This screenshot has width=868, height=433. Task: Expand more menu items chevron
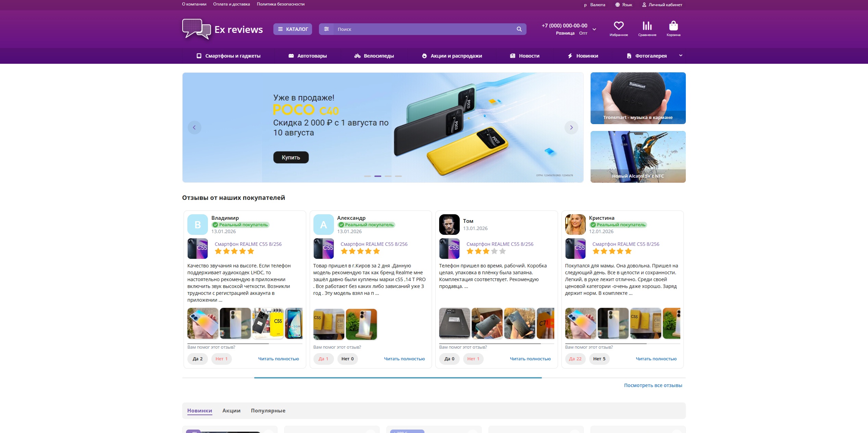(681, 56)
